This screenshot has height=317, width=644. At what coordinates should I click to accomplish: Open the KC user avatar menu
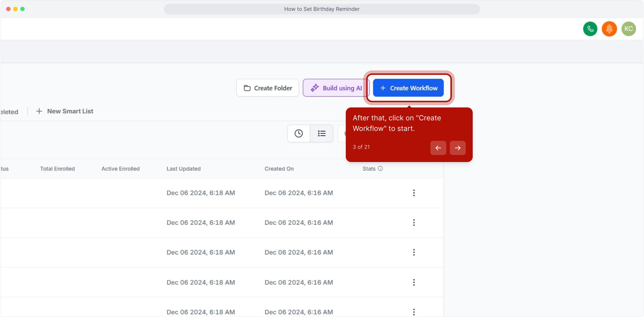point(628,29)
